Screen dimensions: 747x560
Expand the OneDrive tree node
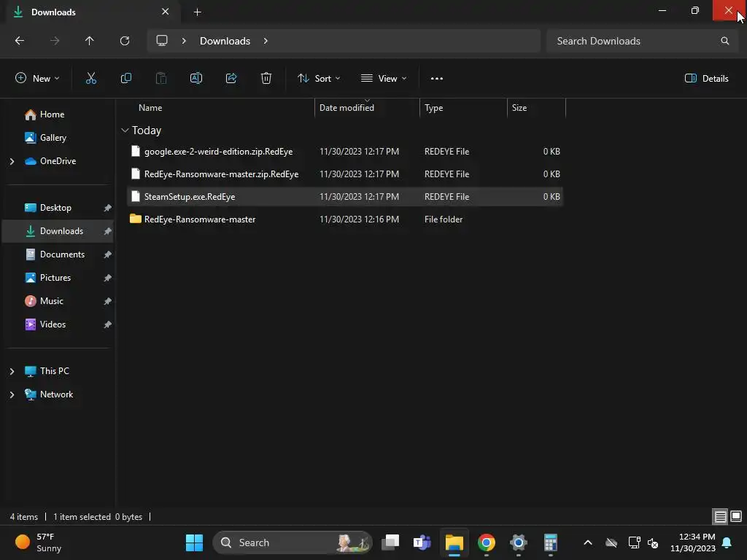12,161
